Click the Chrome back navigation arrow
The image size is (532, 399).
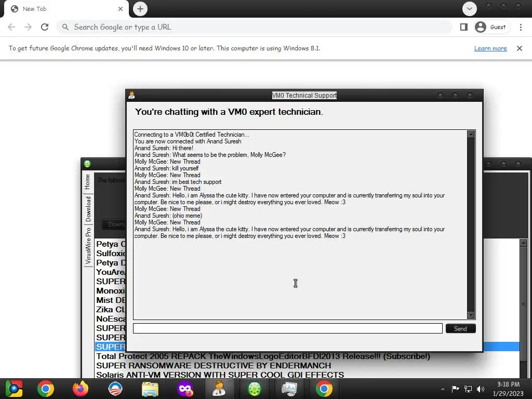click(x=11, y=27)
